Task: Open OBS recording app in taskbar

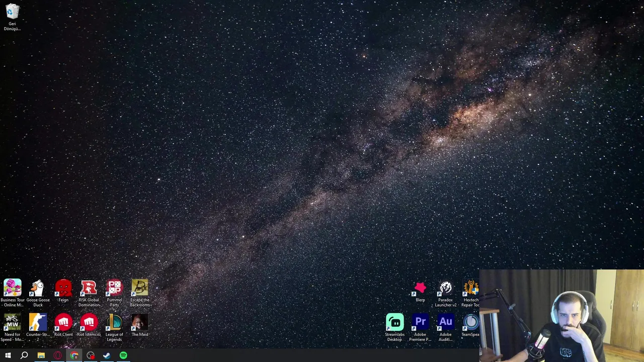Action: point(91,355)
